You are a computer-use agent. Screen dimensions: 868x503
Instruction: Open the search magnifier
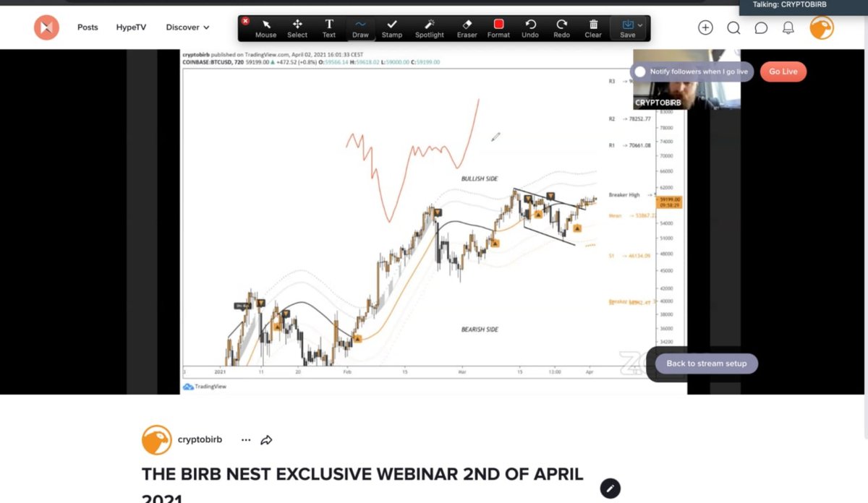click(x=733, y=27)
